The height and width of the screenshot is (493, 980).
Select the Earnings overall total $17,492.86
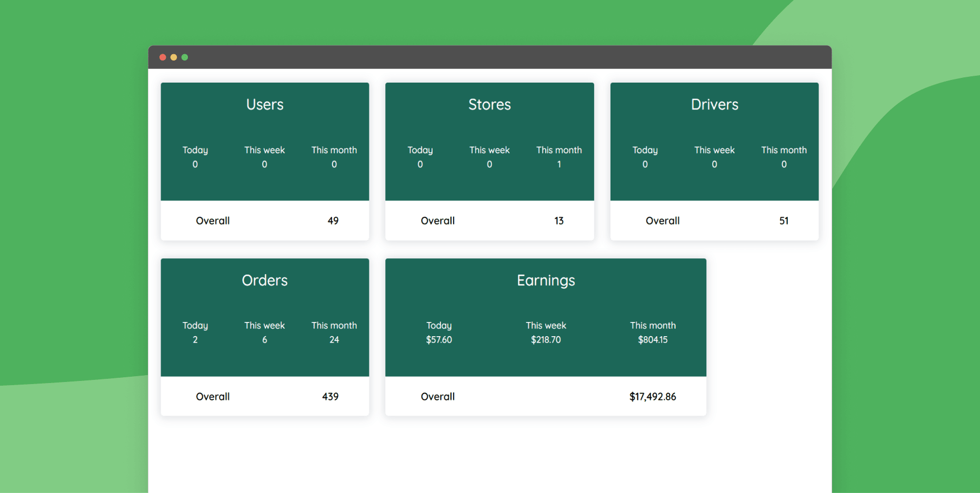pos(653,397)
